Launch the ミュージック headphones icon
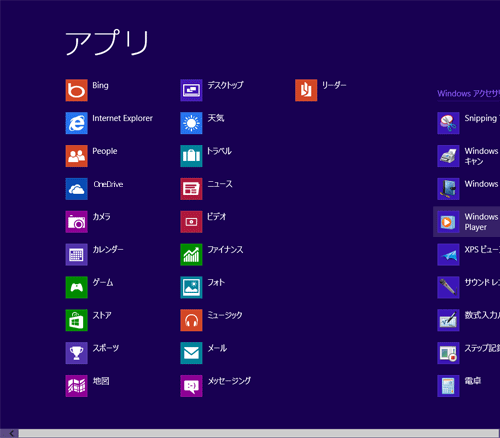 (191, 320)
